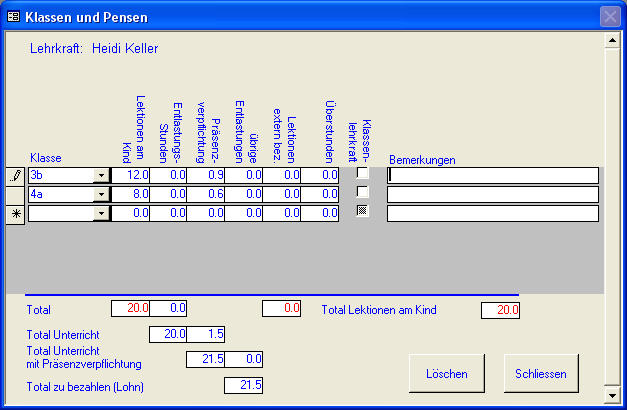627x410 pixels.
Task: Select the Lektionen am Kind value 12.0
Action: click(x=131, y=175)
